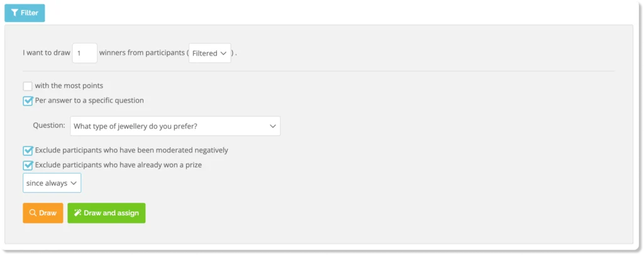
Task: Uncheck 'Per answer to a specific question'
Action: pos(28,100)
